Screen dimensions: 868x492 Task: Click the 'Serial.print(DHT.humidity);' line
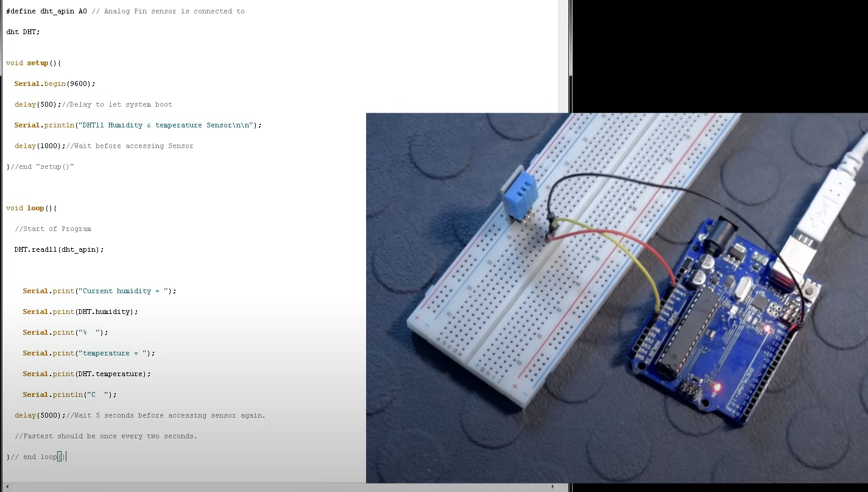pos(80,312)
